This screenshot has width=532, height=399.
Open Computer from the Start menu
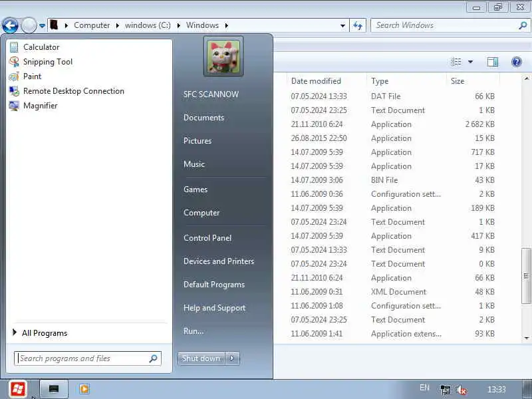click(x=201, y=213)
